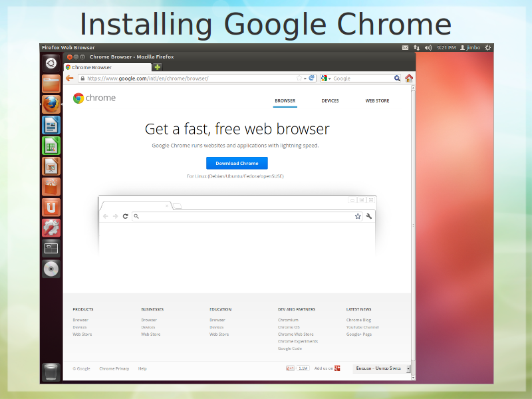Click the scrollbar down arrow
Viewport: 532px width, 399px height.
click(413, 377)
